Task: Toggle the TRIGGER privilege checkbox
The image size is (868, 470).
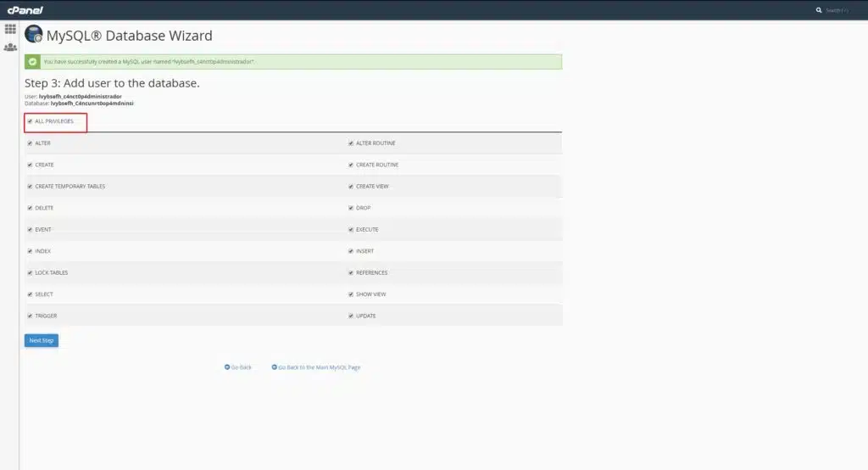Action: click(30, 316)
